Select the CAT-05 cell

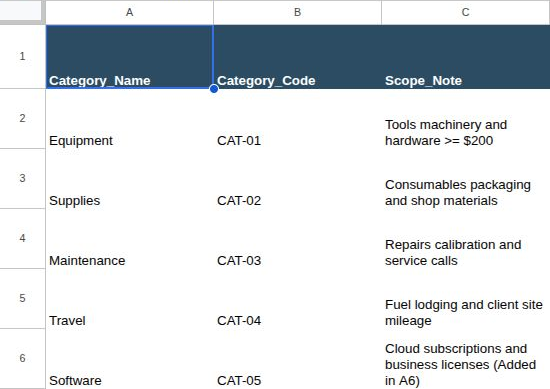[297, 358]
